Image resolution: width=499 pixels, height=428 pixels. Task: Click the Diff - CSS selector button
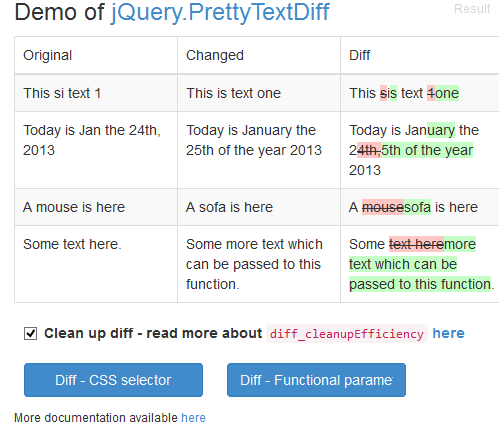point(113,380)
